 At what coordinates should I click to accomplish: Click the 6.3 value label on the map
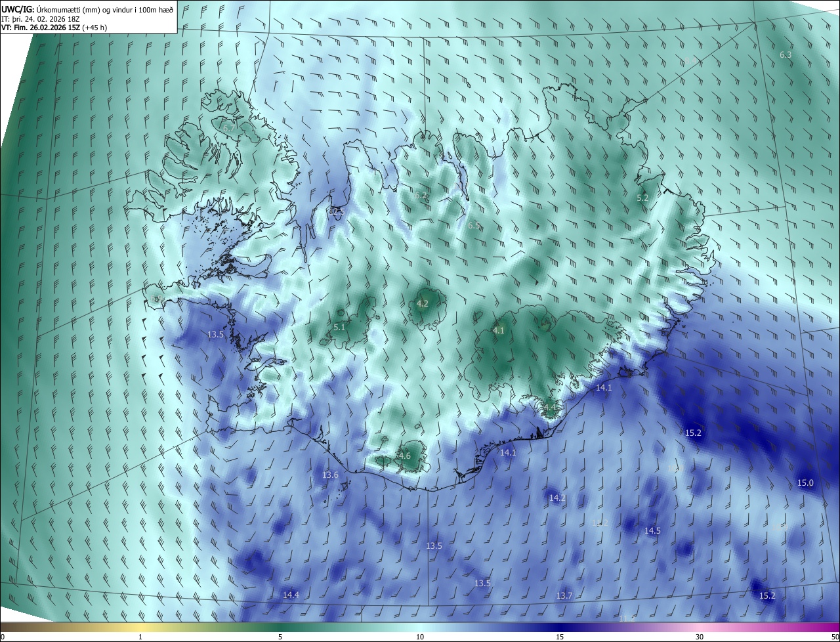coord(786,55)
